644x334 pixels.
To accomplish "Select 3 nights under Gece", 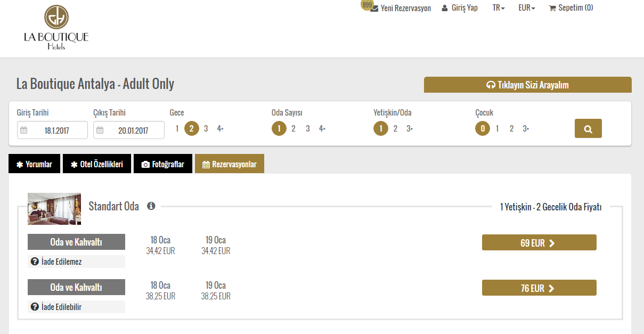I will point(206,128).
